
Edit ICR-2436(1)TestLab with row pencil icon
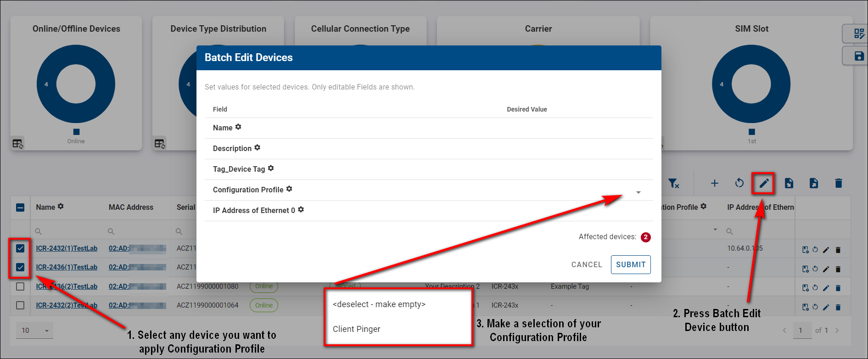(x=826, y=269)
